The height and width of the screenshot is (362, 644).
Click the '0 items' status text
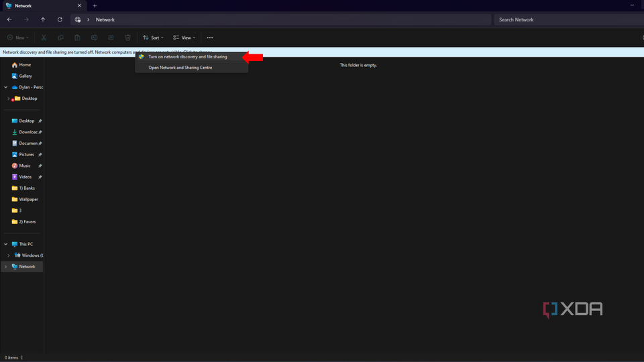click(11, 357)
